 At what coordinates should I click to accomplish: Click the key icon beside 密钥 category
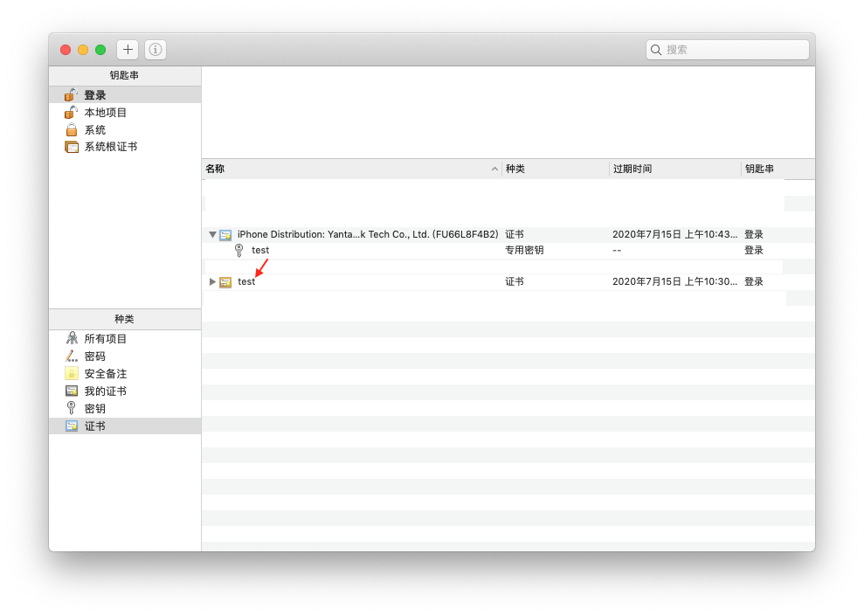(71, 408)
